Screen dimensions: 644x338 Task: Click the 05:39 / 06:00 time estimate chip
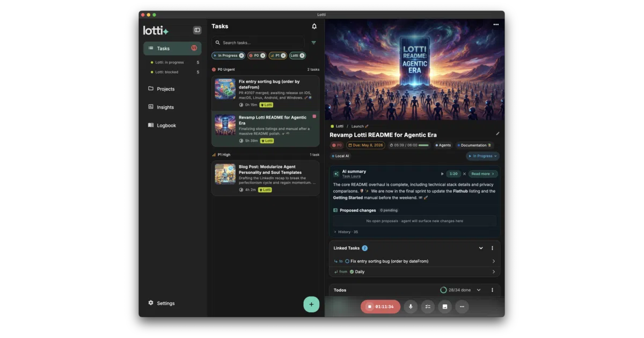(409, 145)
